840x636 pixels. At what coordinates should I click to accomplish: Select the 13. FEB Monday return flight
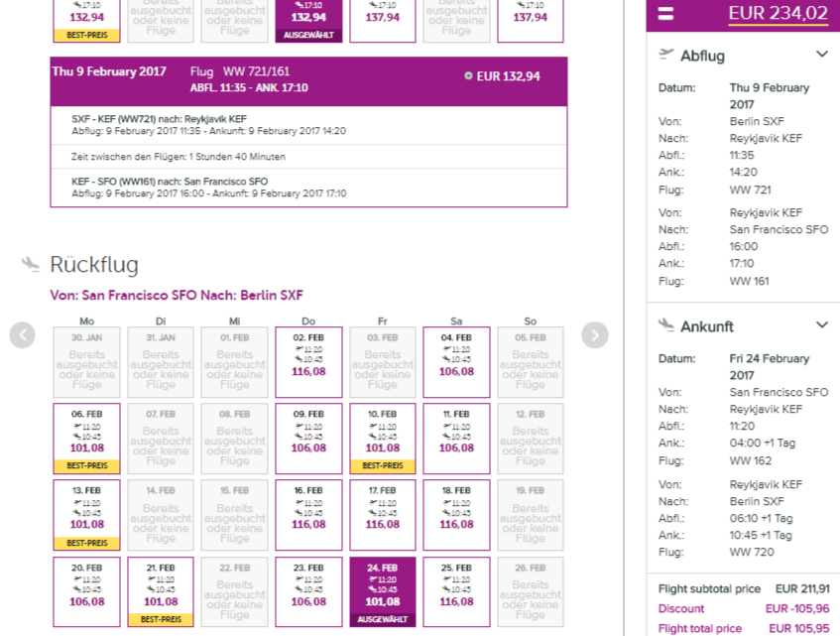86,515
